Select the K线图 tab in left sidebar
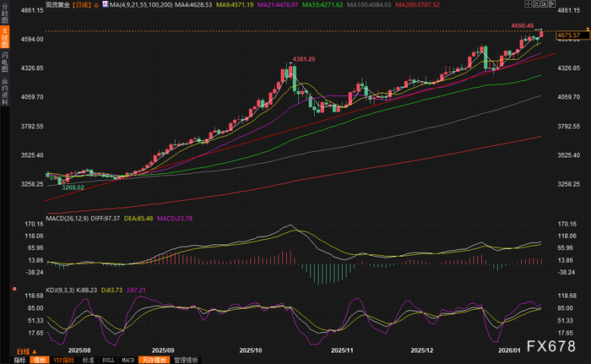This screenshot has width=591, height=364. click(x=4, y=37)
